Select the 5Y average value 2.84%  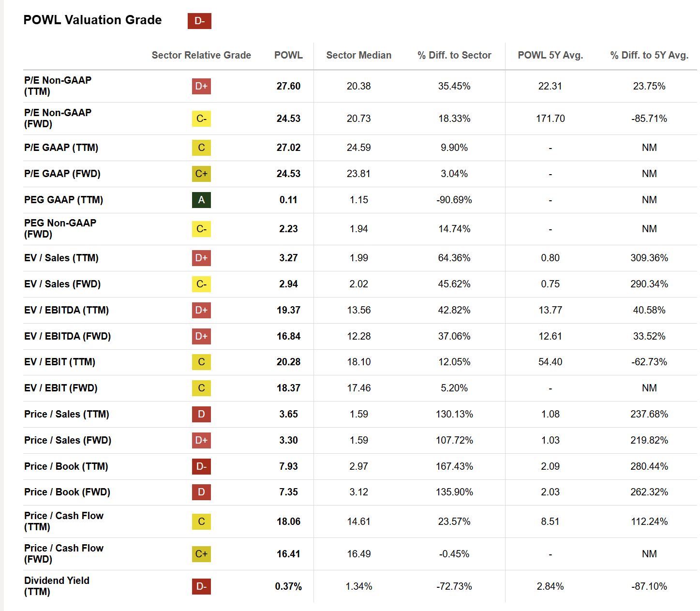(551, 586)
